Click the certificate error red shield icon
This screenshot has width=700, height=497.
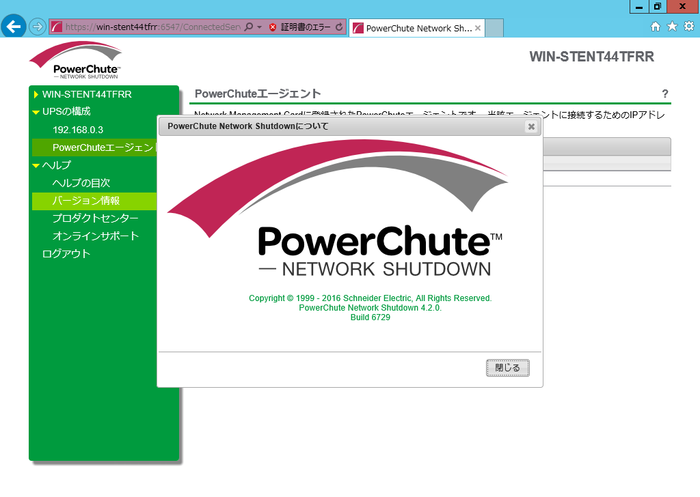tap(273, 27)
